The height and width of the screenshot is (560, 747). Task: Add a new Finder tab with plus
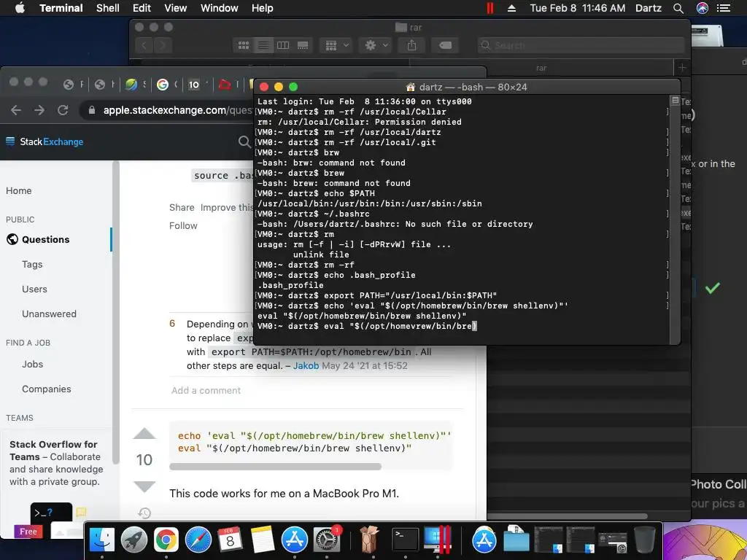[682, 68]
